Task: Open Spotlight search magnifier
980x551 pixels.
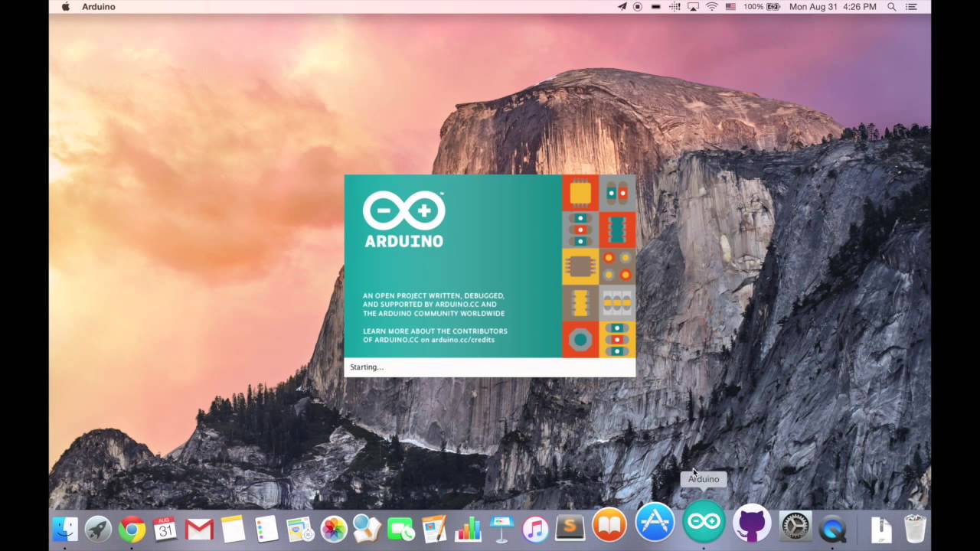Action: point(892,7)
